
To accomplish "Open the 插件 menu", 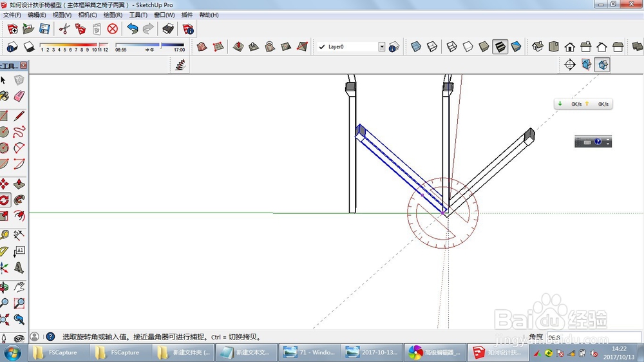I will point(187,15).
